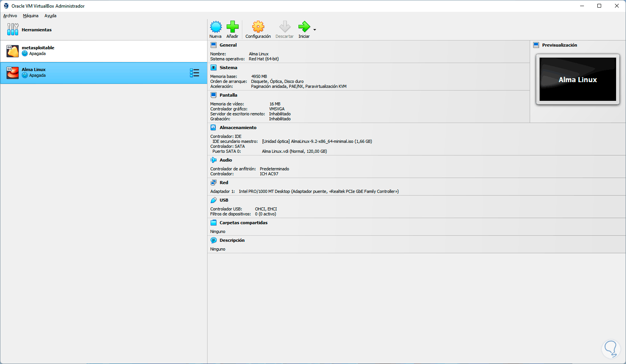The width and height of the screenshot is (626, 364).
Task: Click the VMSVGA graphics controller value
Action: (x=277, y=109)
